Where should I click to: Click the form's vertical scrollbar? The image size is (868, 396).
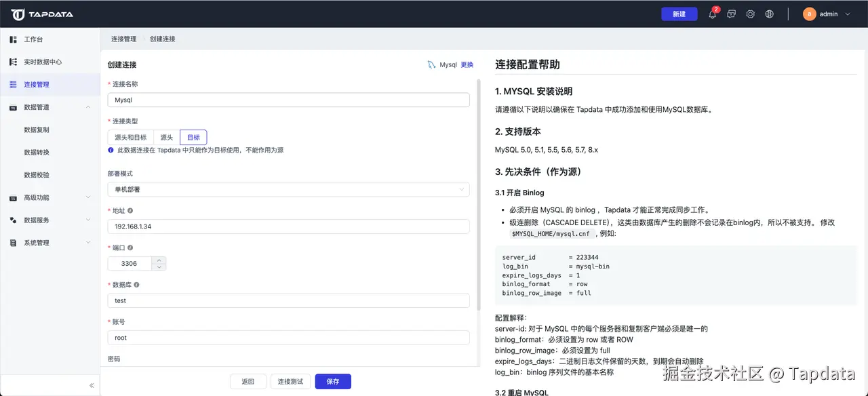coord(479,195)
